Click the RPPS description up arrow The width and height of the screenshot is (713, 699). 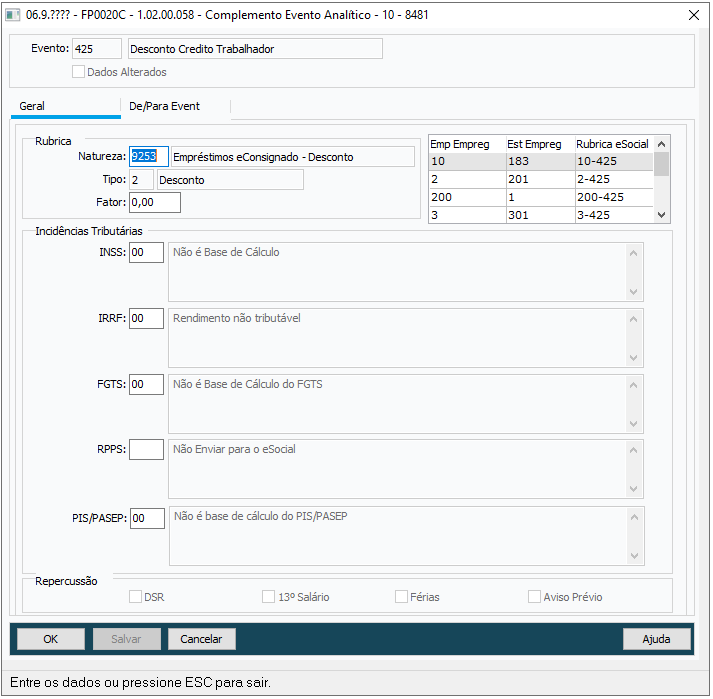(633, 450)
